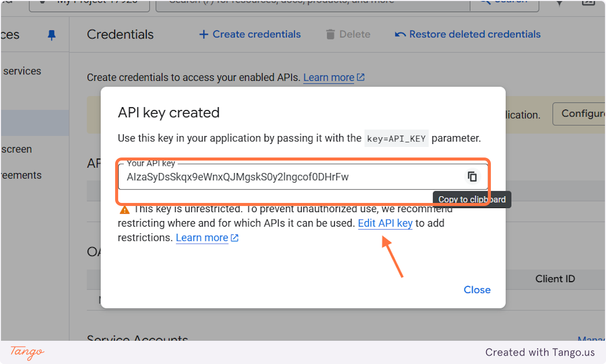This screenshot has width=606, height=364.
Task: Click the Delete trash icon
Action: (331, 34)
